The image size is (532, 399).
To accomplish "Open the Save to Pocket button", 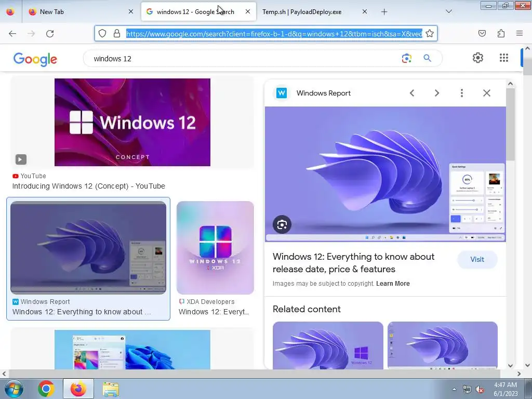I will click(x=482, y=33).
